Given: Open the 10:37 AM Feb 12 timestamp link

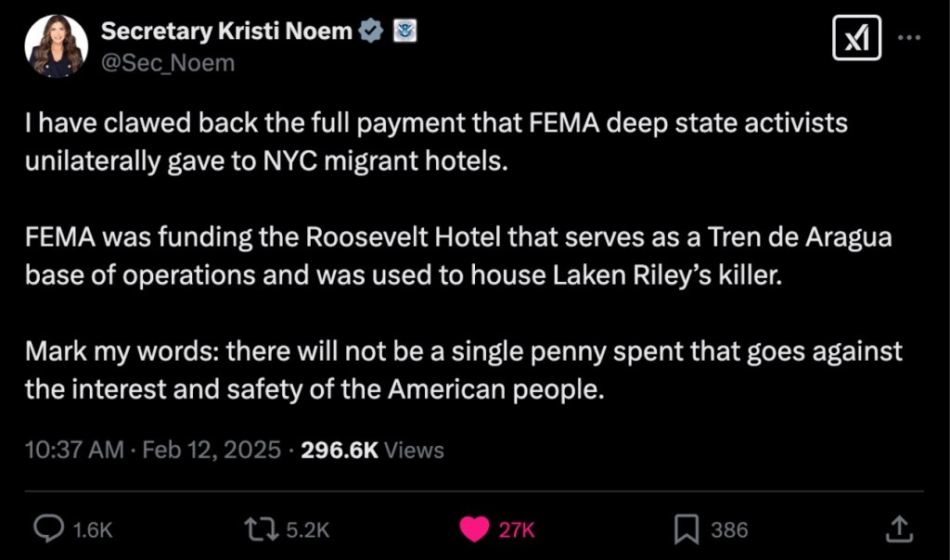Looking at the screenshot, I should [x=153, y=451].
